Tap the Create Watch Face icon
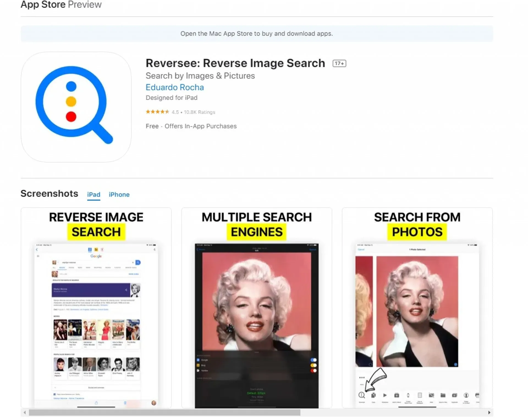 [408, 395]
